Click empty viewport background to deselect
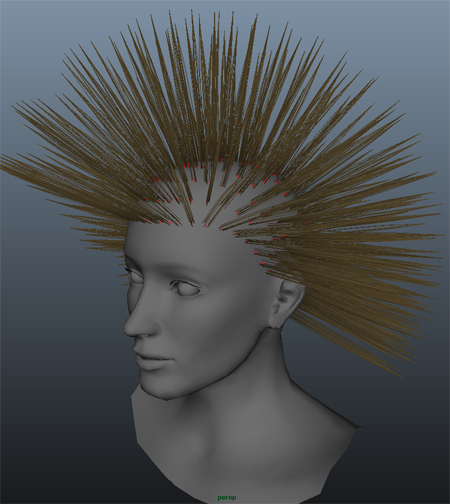Image resolution: width=450 pixels, height=504 pixels. (x=50, y=400)
